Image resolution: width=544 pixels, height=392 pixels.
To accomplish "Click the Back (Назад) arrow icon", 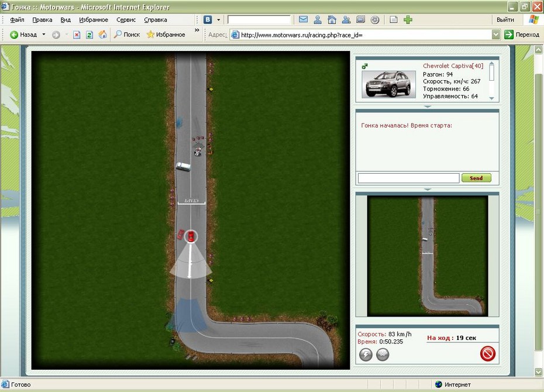I will (14, 35).
